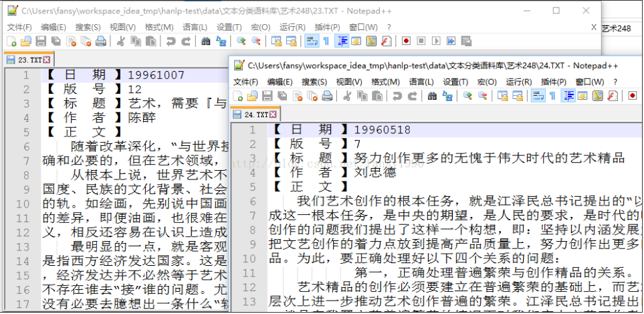Viewport: 644px width, 314px height.
Task: Undo icon in 23.TXT window toolbar
Action: (171, 41)
